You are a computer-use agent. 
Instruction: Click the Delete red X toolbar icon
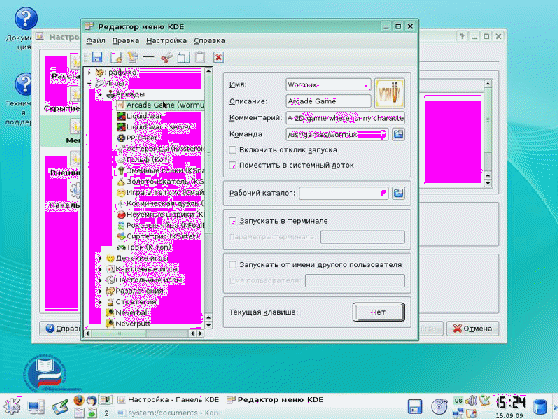[218, 57]
